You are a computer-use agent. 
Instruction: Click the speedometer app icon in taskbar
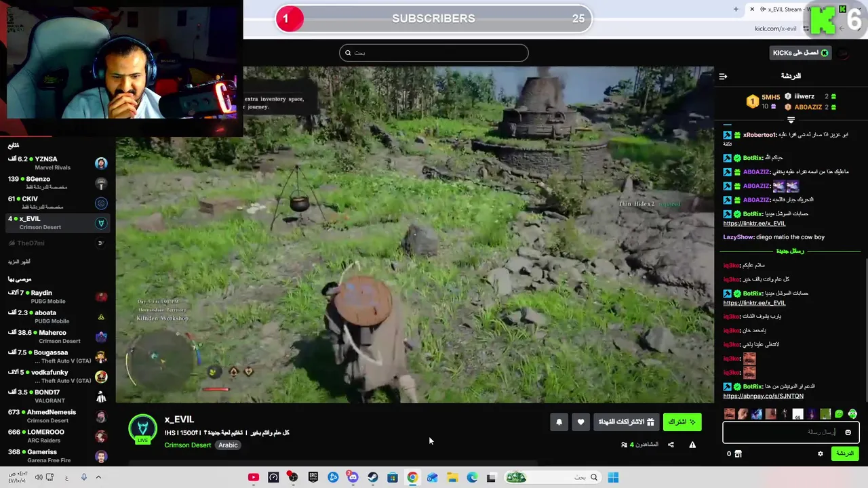click(273, 477)
